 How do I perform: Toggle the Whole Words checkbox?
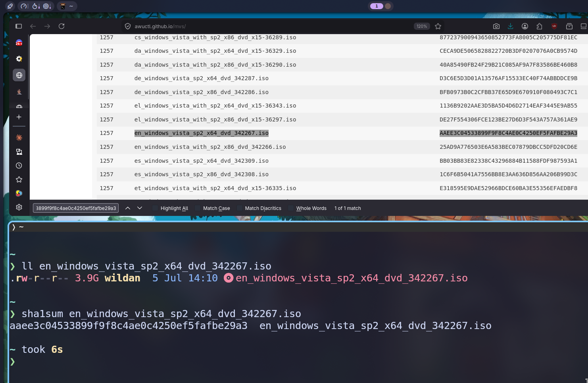click(291, 208)
